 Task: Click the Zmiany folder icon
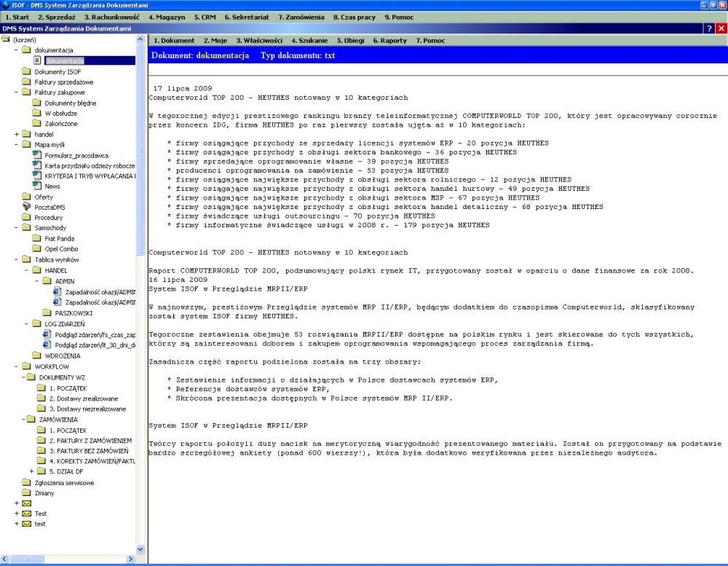pos(27,492)
